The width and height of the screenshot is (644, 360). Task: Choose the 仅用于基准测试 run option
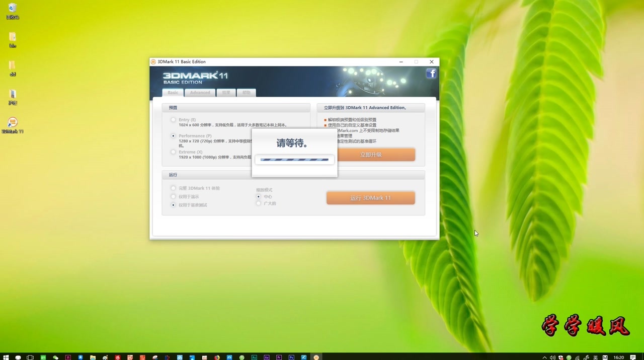pos(173,205)
